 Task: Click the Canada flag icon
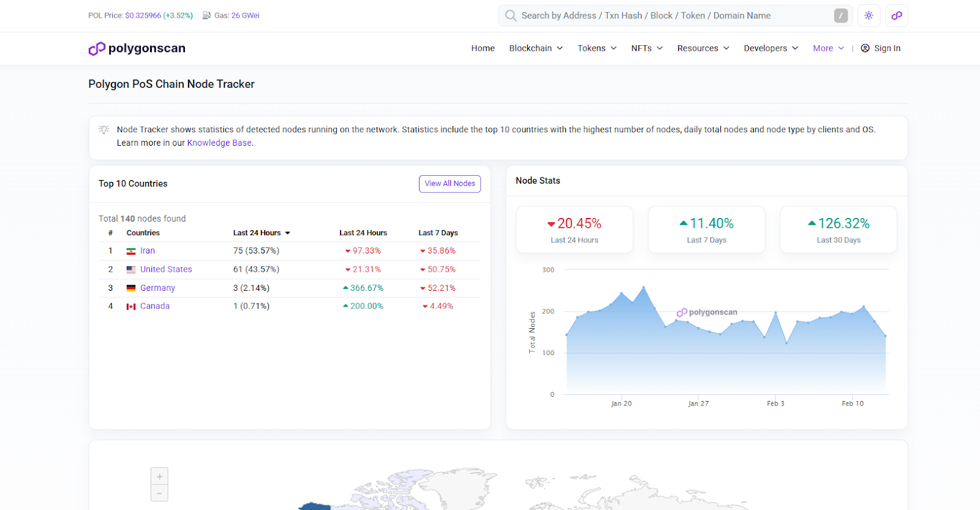[x=131, y=306]
